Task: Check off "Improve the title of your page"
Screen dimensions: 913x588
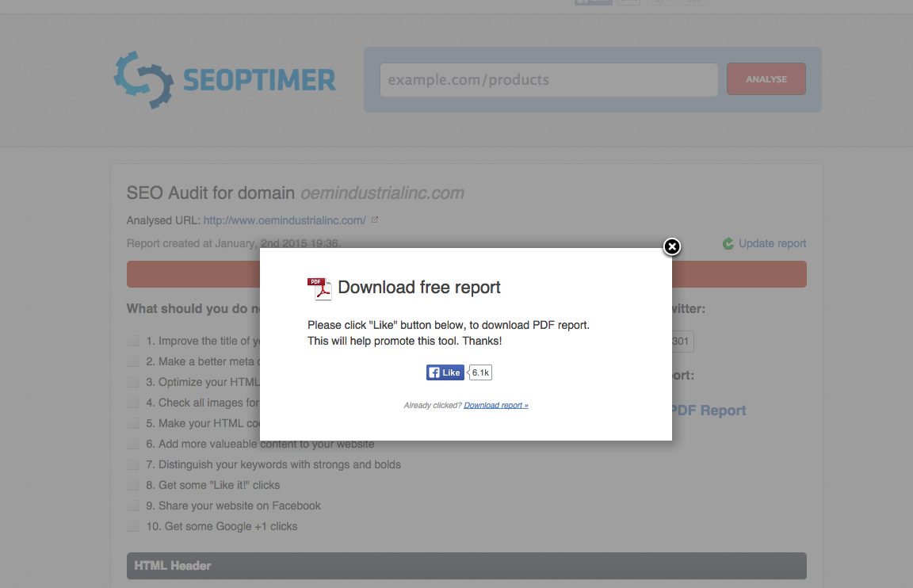Action: 133,340
